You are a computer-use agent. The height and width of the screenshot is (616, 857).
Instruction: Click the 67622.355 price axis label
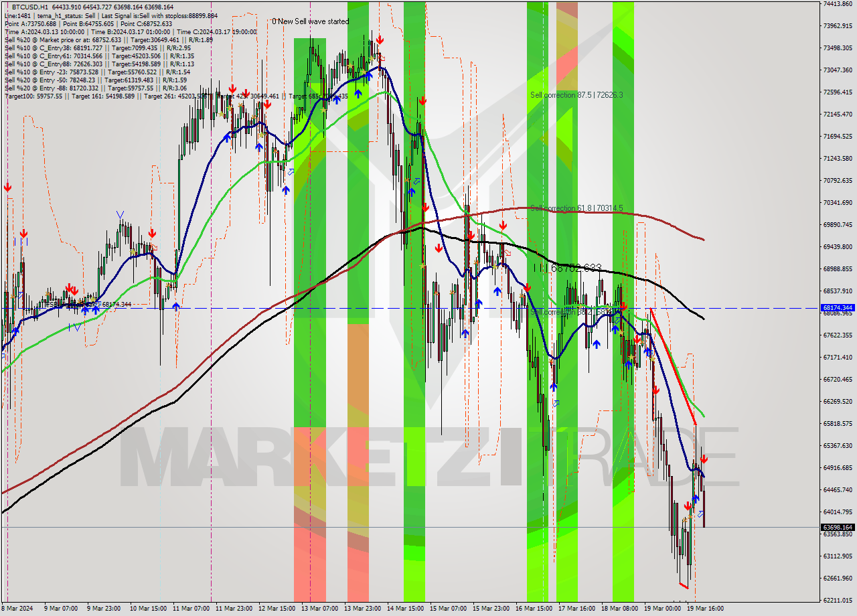(838, 335)
